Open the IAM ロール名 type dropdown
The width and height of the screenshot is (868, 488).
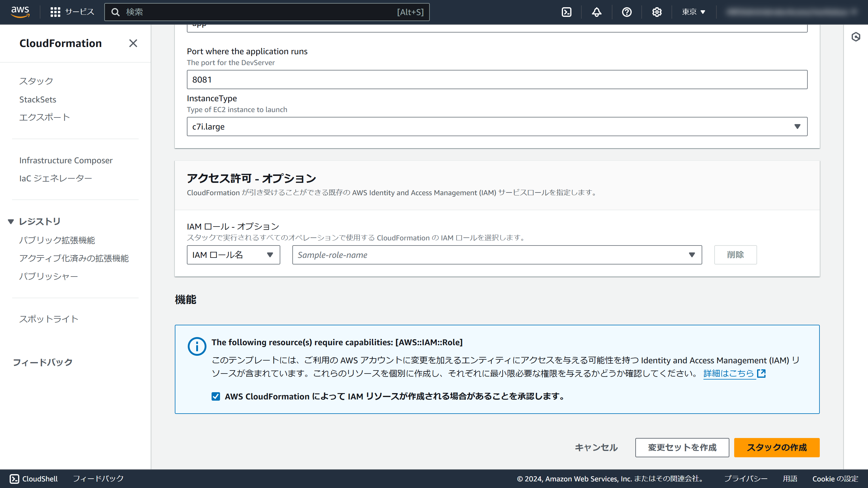pyautogui.click(x=233, y=255)
